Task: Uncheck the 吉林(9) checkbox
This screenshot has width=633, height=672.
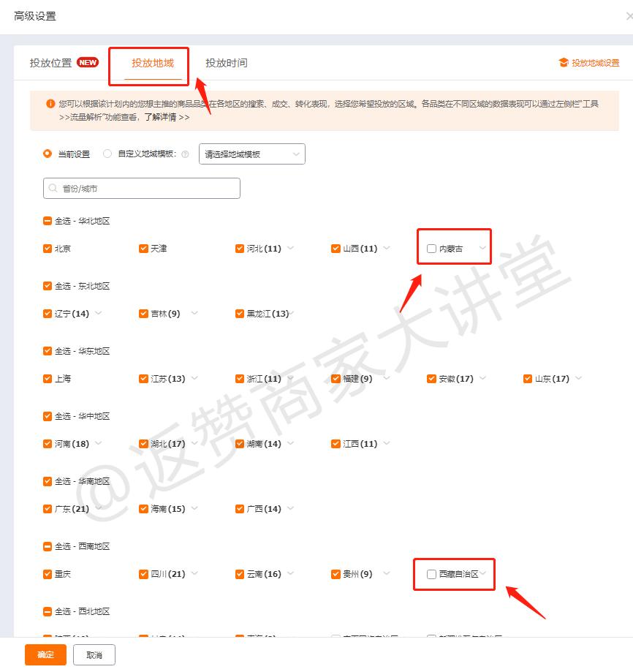Action: pos(143,314)
